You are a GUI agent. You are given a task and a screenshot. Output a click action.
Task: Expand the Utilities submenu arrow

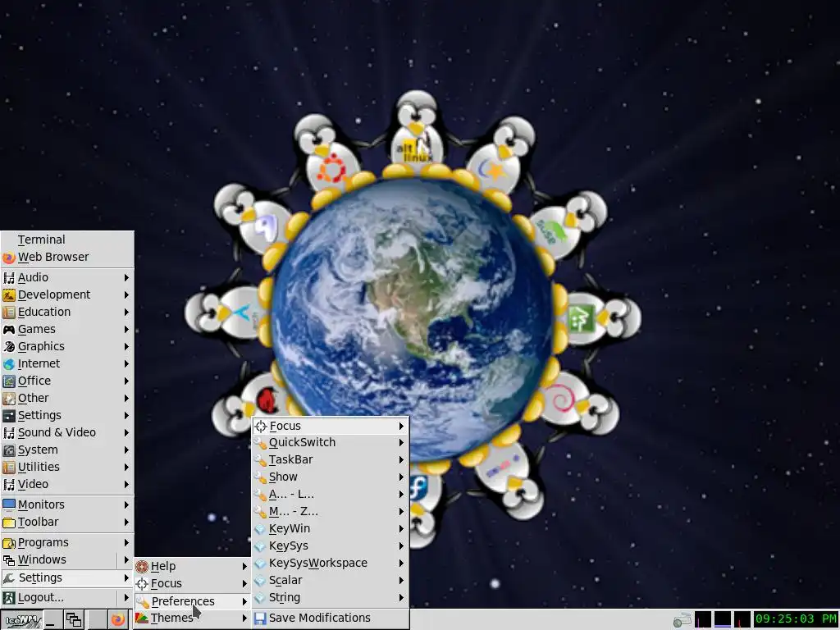[126, 467]
